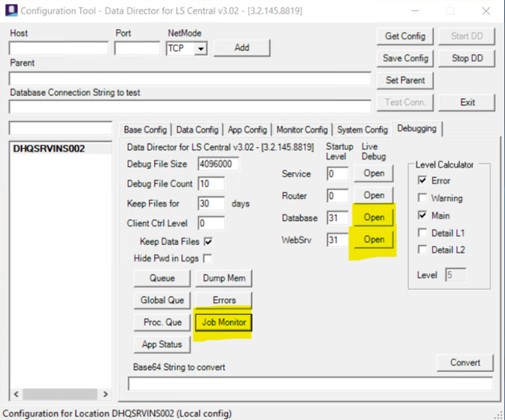Click the horizontal scrollbar under location list

61,394
